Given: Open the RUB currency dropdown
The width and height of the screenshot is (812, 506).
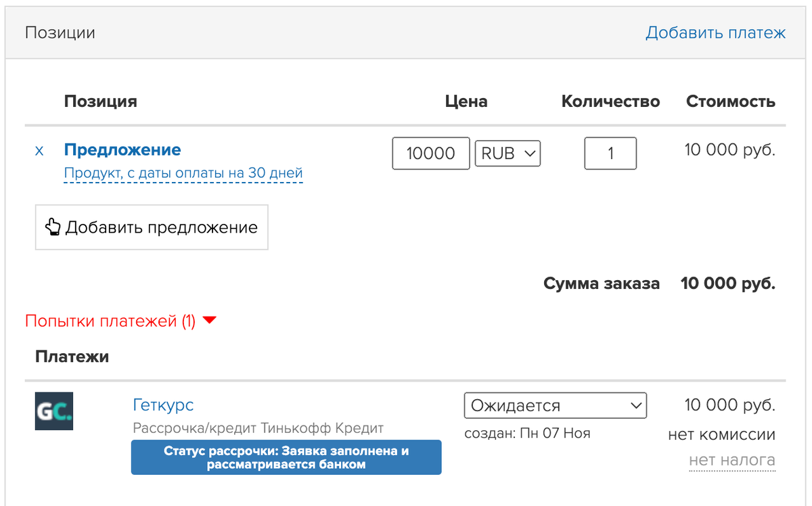Looking at the screenshot, I should (507, 154).
